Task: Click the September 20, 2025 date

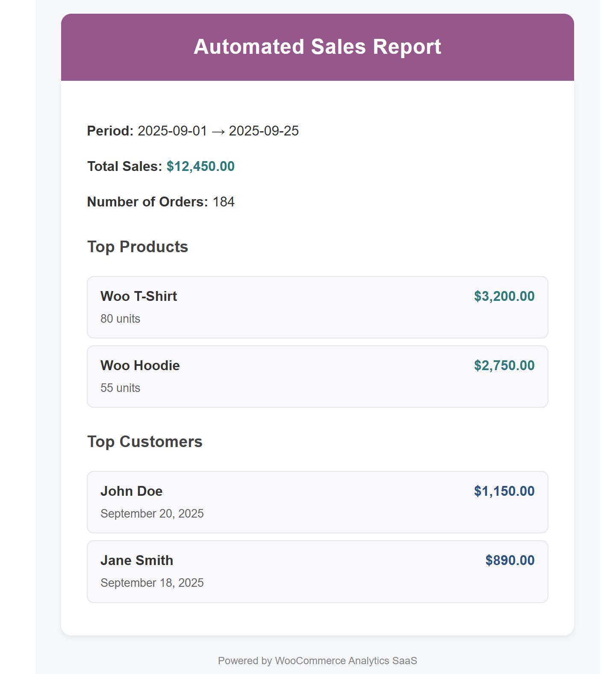Action: point(152,514)
